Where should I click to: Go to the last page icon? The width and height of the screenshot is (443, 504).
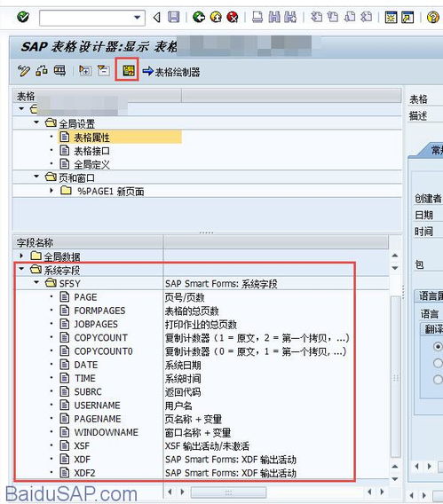[367, 17]
